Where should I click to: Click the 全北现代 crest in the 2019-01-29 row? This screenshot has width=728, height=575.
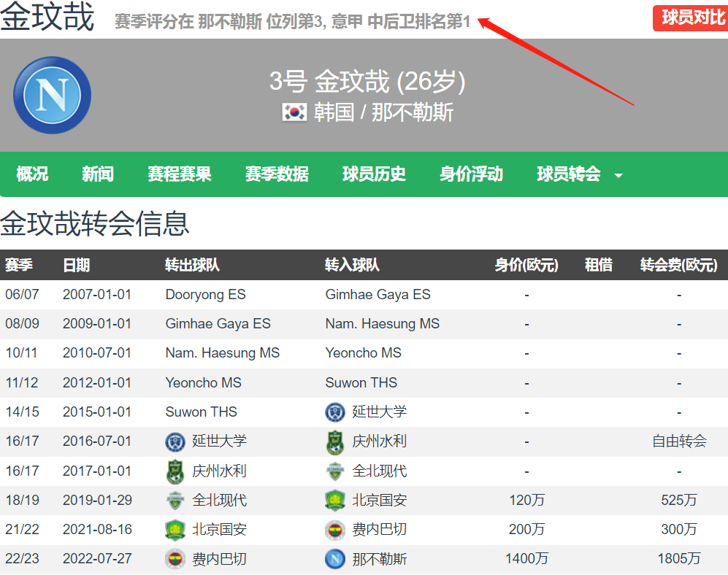coord(175,501)
